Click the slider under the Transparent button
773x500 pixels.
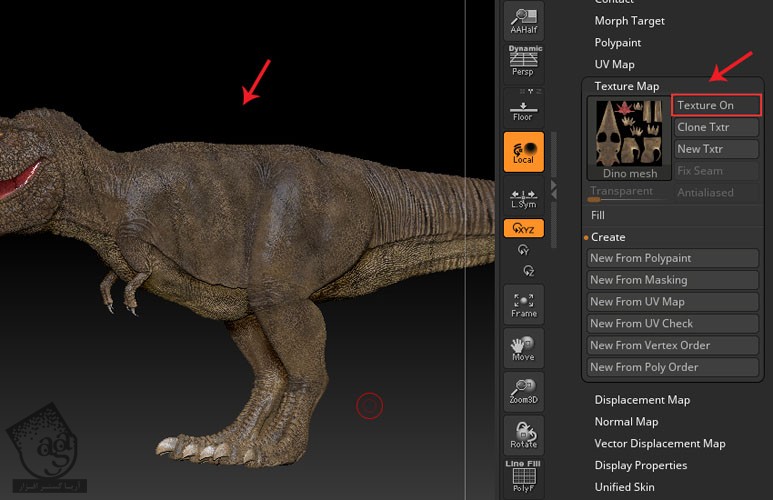[x=626, y=200]
